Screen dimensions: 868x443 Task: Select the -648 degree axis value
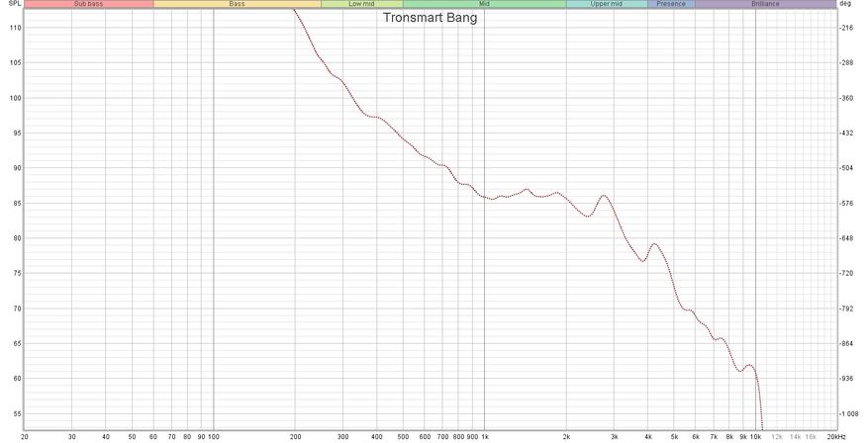[846, 238]
